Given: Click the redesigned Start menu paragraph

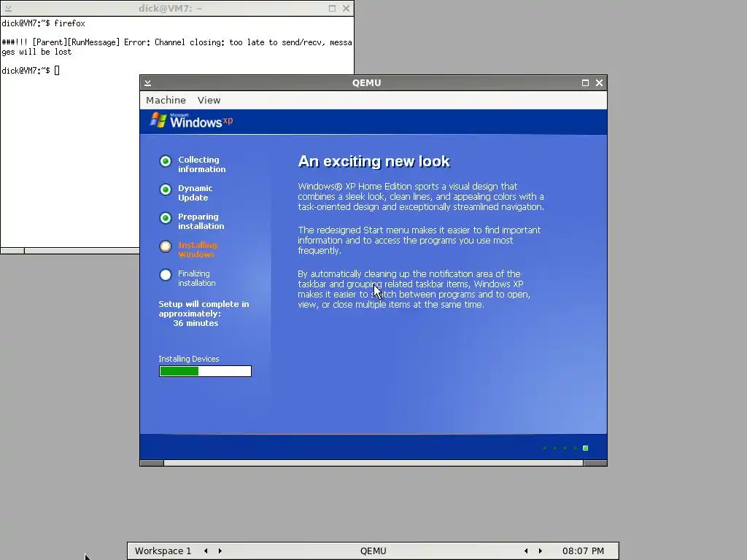Looking at the screenshot, I should coord(419,241).
